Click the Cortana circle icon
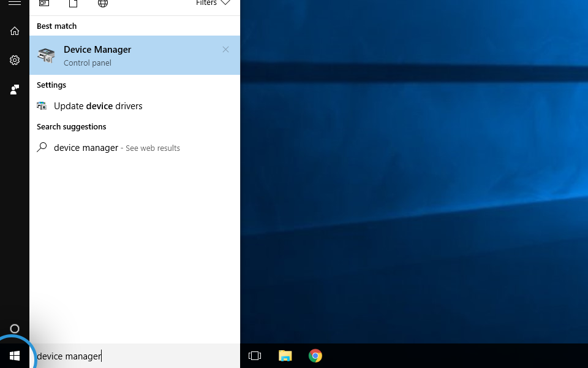This screenshot has width=588, height=368. point(15,329)
